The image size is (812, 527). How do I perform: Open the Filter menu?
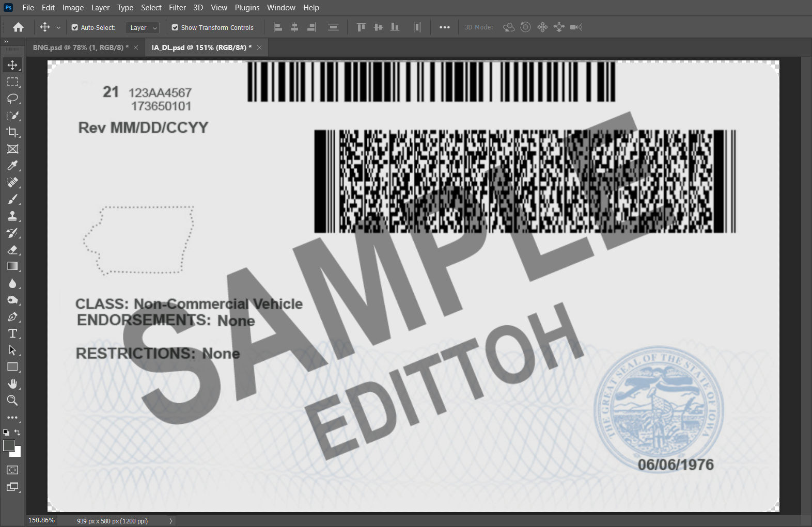tap(177, 8)
